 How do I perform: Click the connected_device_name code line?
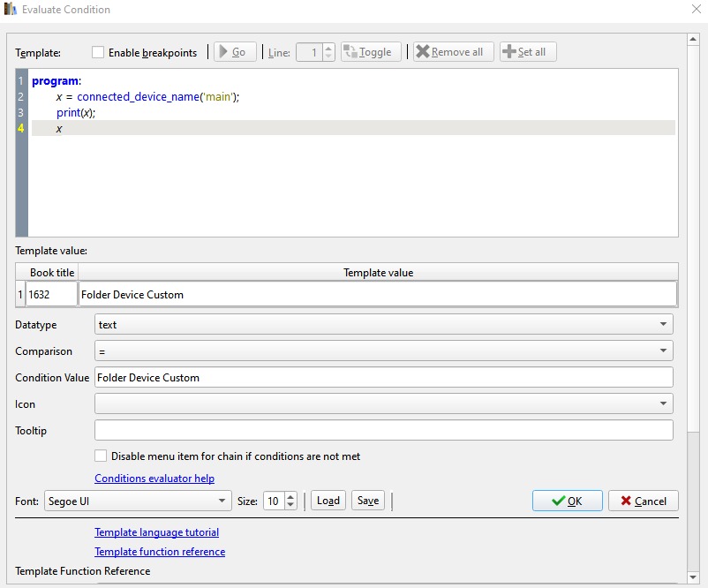(147, 96)
